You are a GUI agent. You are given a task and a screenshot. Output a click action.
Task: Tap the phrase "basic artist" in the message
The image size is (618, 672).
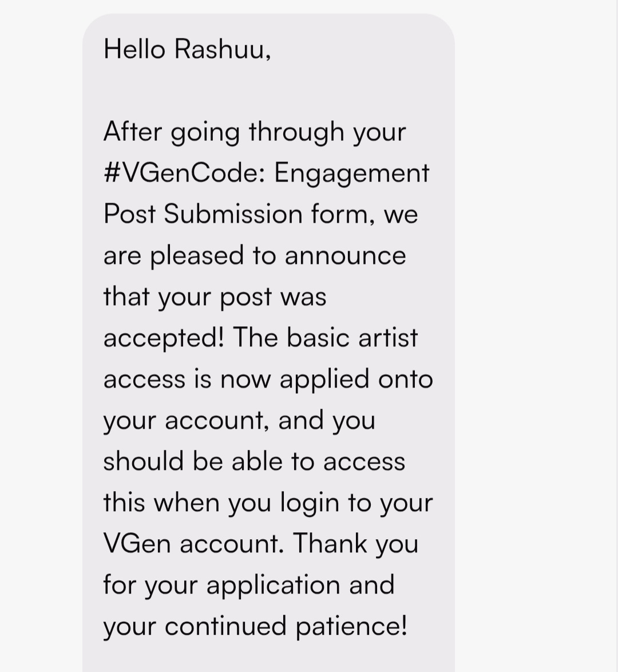(x=352, y=338)
